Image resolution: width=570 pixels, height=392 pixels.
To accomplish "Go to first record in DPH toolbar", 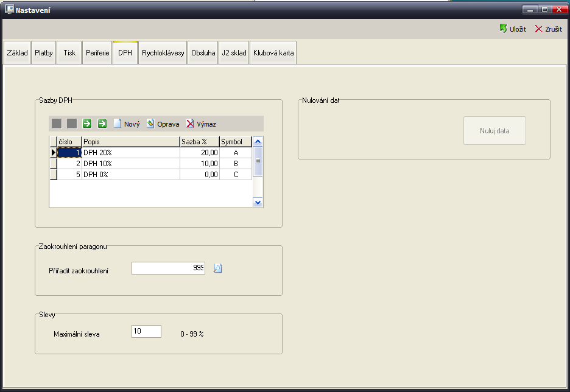I will [57, 124].
